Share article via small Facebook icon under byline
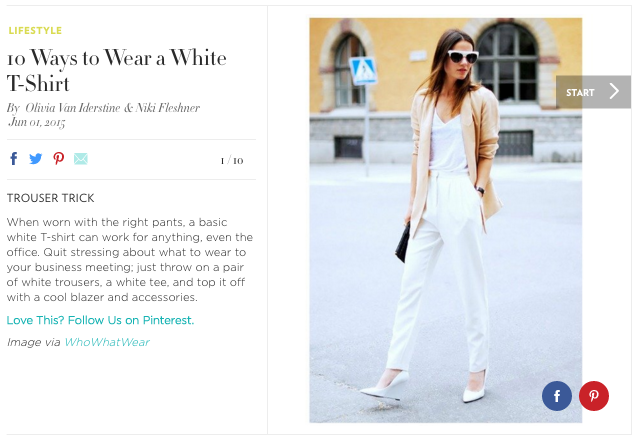 [14, 159]
